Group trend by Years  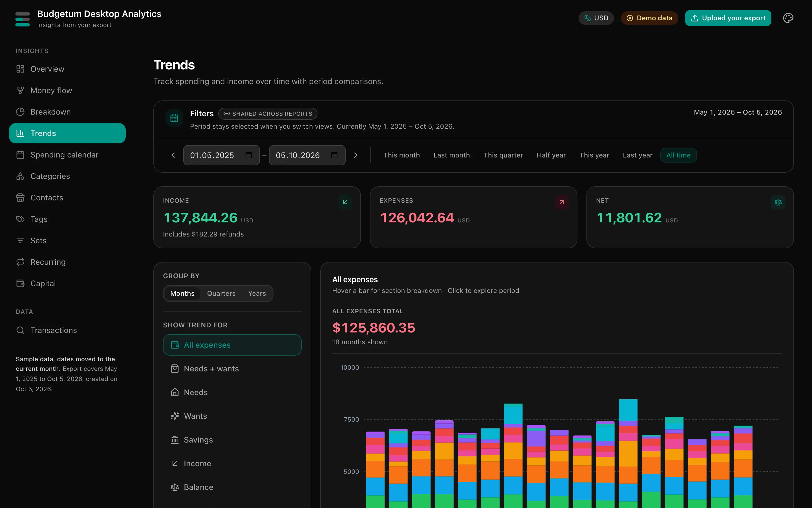(257, 293)
